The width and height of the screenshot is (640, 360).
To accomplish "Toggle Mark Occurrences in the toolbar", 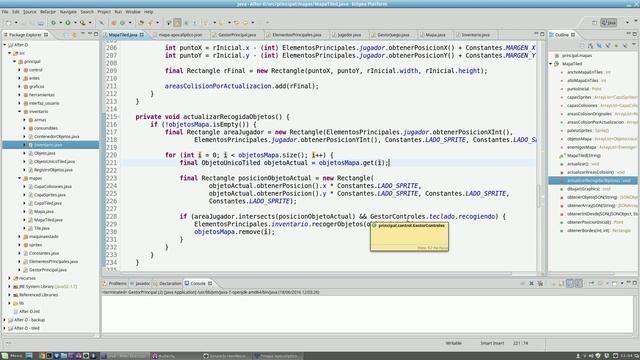I will click(x=177, y=23).
